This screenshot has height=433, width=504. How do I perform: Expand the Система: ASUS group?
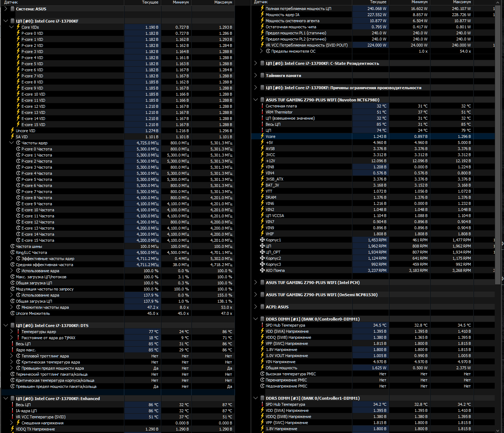pos(5,9)
